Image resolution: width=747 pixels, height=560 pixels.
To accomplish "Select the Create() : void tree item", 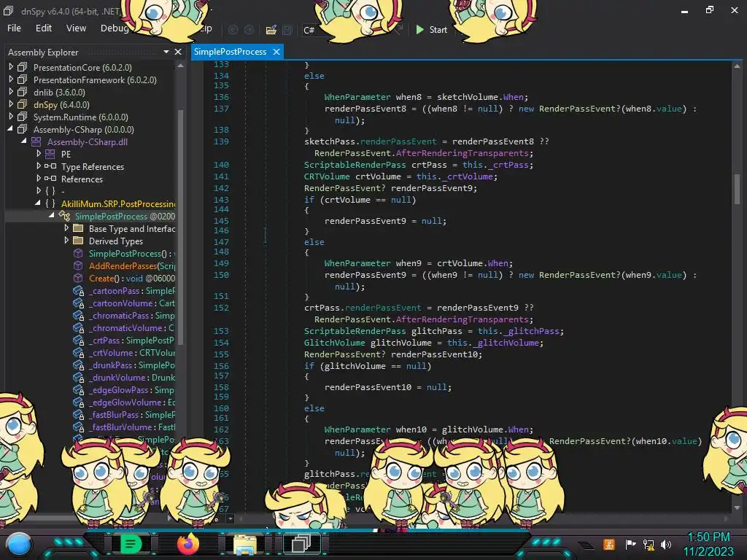I will coord(131,278).
